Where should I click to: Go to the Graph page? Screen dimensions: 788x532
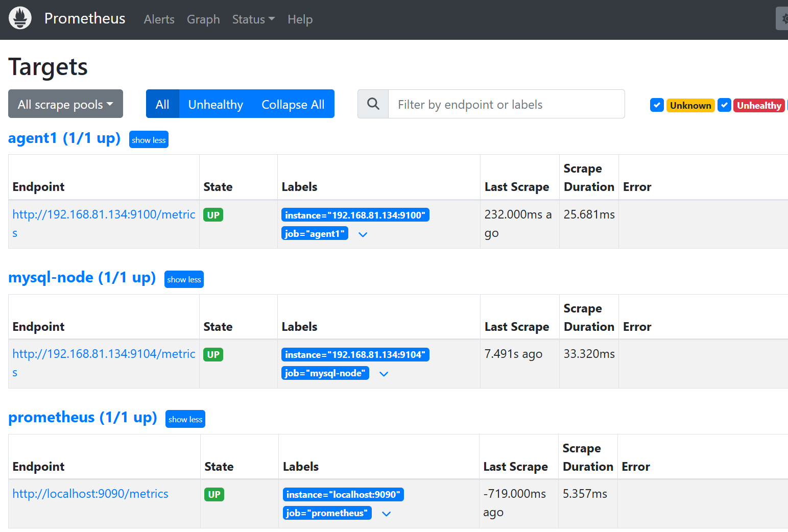coord(203,19)
